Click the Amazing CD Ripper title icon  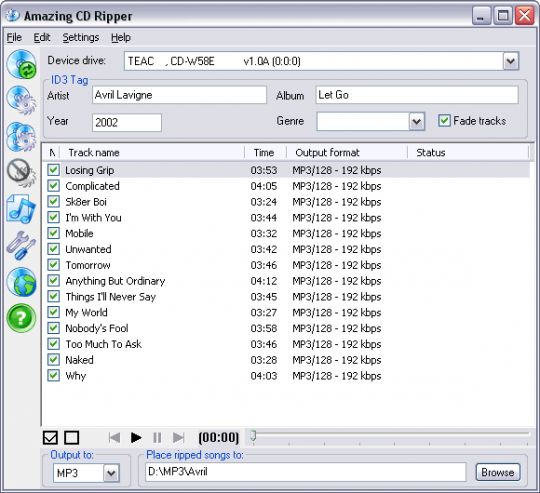pos(13,15)
